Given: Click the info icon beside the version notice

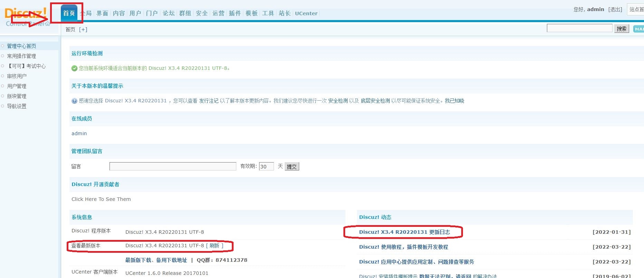Looking at the screenshot, I should point(74,101).
